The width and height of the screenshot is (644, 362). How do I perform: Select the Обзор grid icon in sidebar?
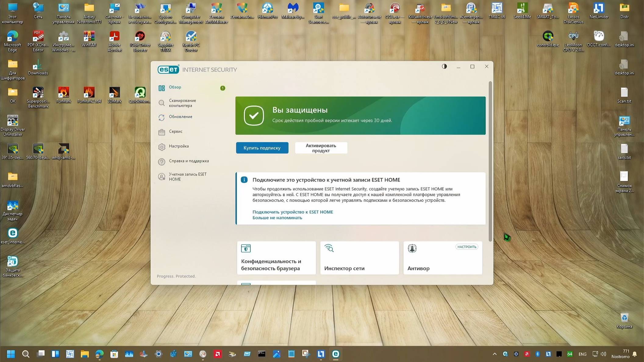(x=161, y=88)
